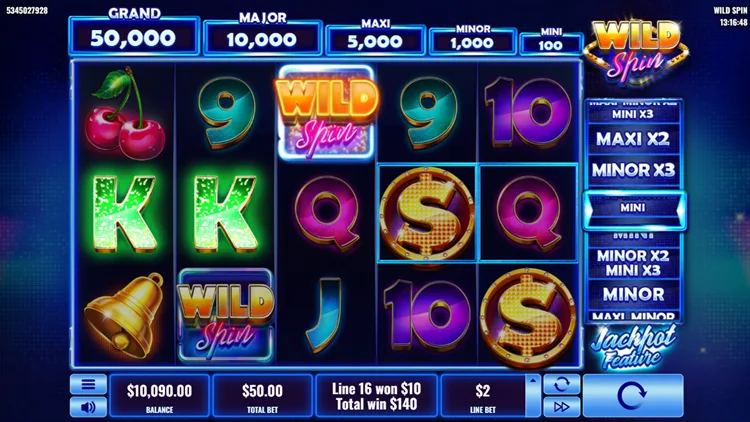Mute the game sound speaker icon
Screen dimensions: 750x422
pos(88,407)
